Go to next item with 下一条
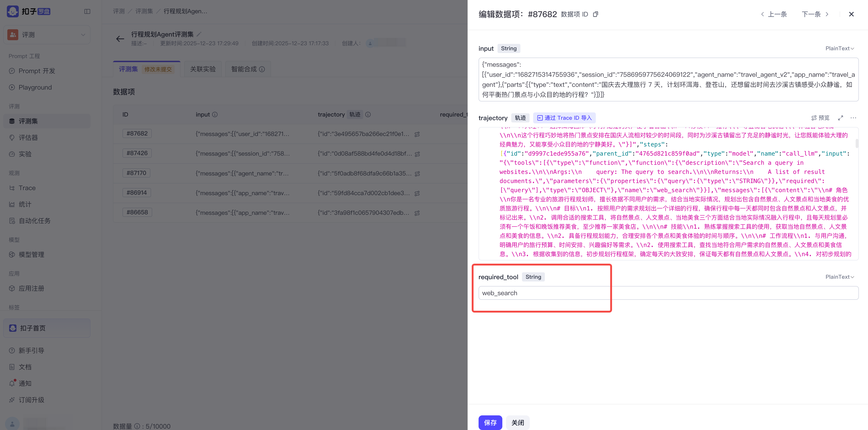This screenshot has height=430, width=868. [x=815, y=14]
